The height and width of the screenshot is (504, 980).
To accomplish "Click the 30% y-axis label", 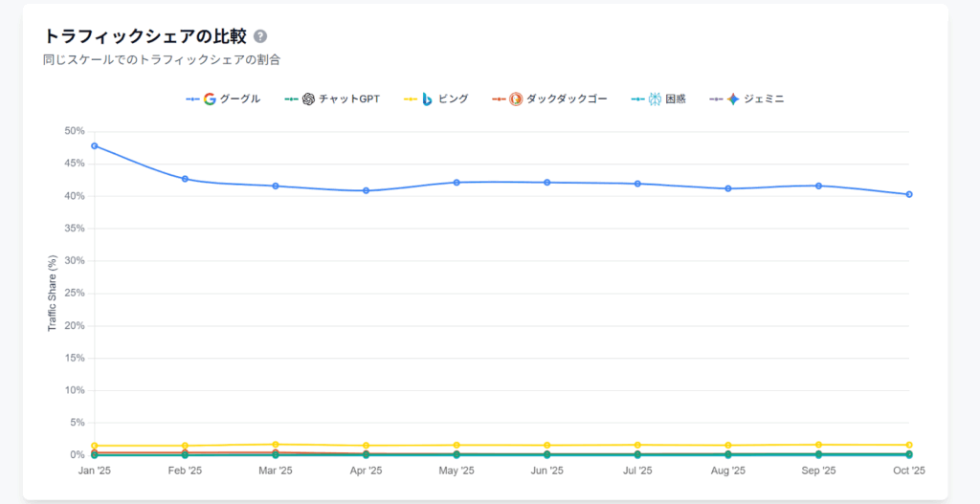I will [73, 260].
